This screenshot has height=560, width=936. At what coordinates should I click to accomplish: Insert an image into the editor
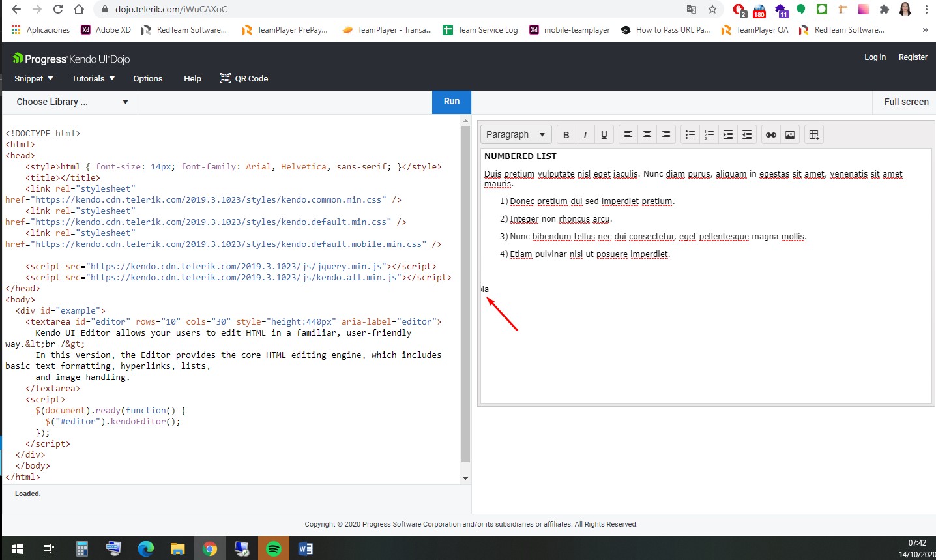790,135
